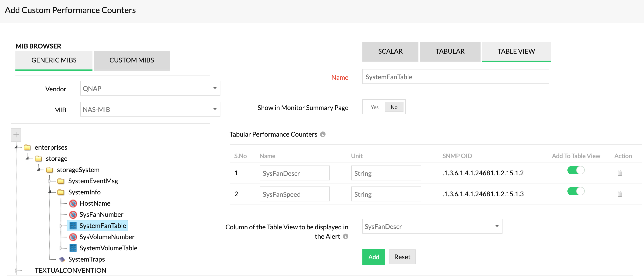Toggle Add To Table View for SysFanSpeed
The image size is (644, 276).
click(x=576, y=191)
